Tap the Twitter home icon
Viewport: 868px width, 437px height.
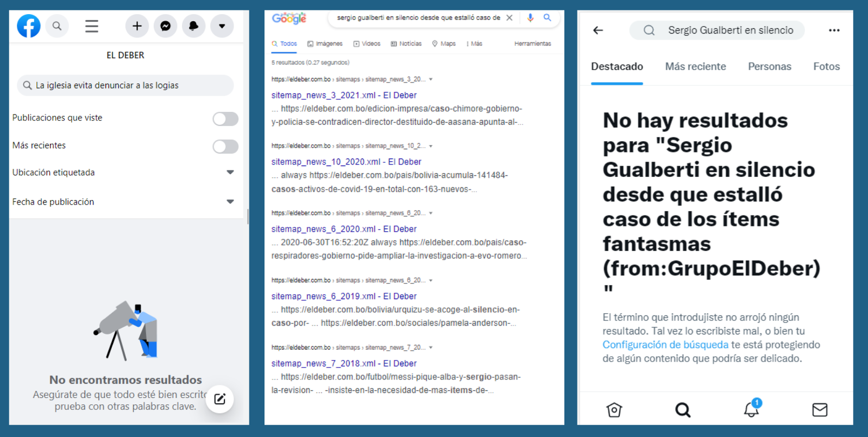coord(614,410)
